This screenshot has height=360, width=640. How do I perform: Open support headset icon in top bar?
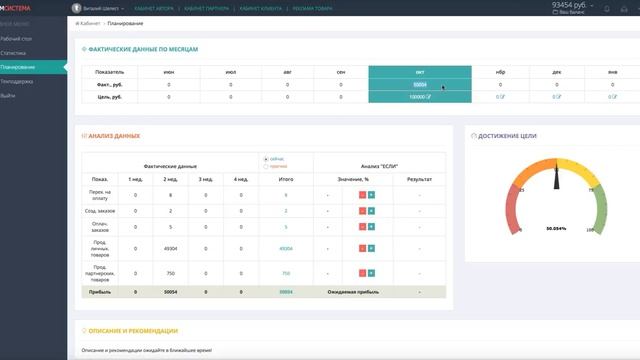pos(624,9)
